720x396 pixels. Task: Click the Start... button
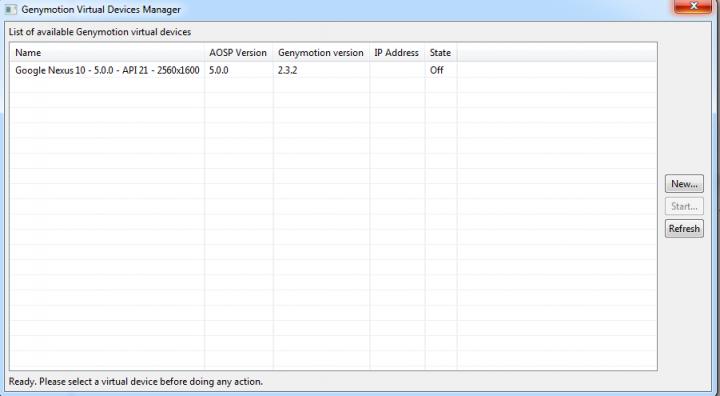[x=684, y=206]
